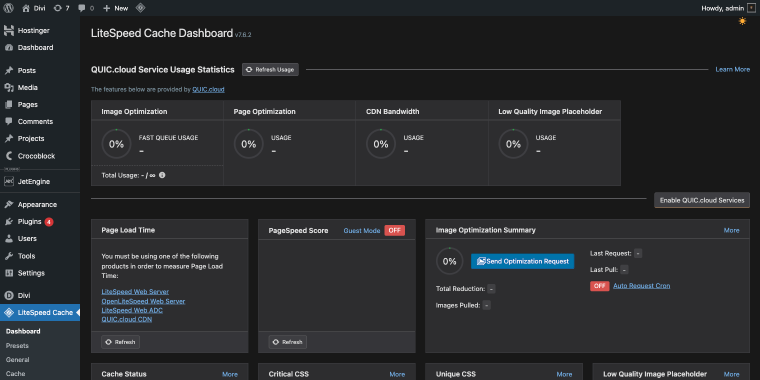Viewport: 760px width, 380px height.
Task: Open the QUIC.cloud provider link
Action: pos(208,90)
